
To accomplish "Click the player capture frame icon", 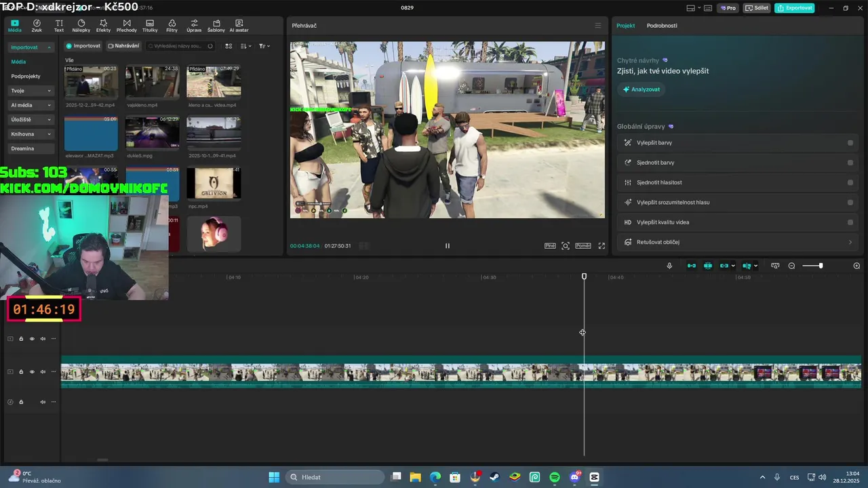I will 566,246.
